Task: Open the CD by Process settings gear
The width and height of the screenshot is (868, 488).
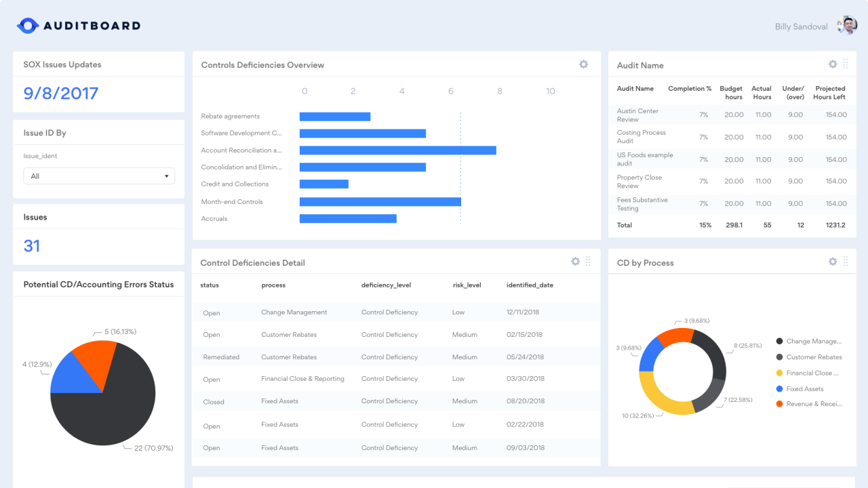Action: click(x=833, y=261)
